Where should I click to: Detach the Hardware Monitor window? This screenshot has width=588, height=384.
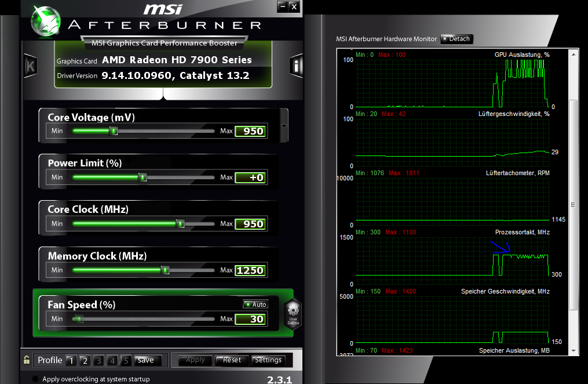click(456, 39)
